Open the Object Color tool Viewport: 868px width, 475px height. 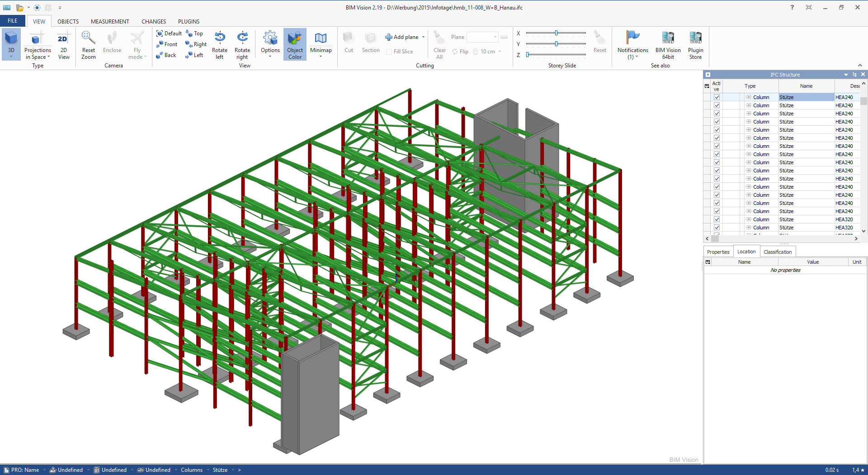click(x=295, y=44)
